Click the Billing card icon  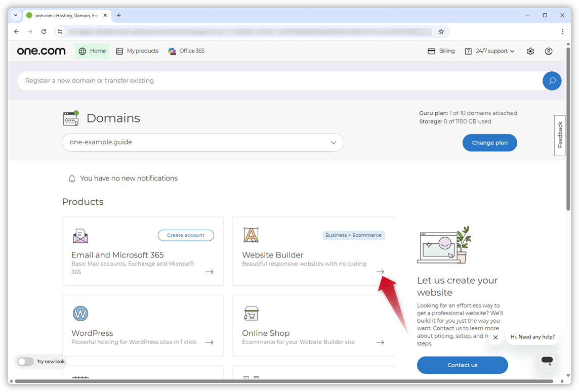(x=431, y=51)
